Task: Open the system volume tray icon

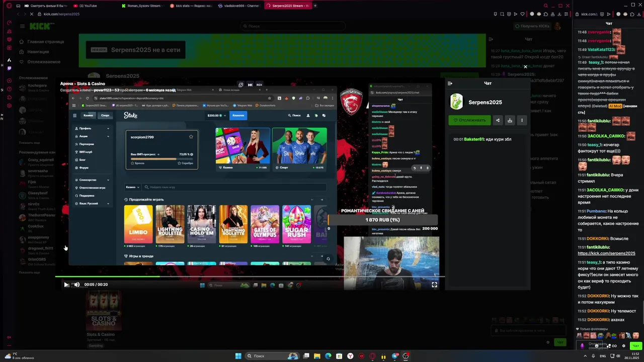Action: 618,356
